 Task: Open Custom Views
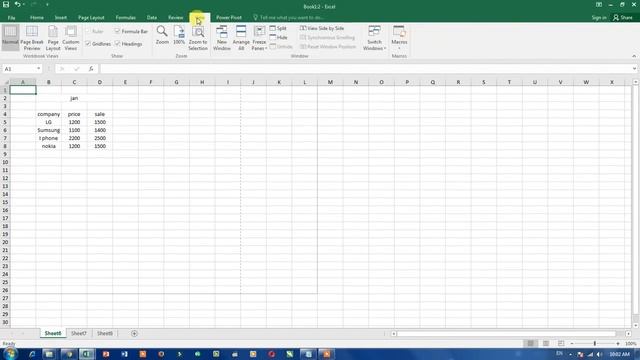click(x=71, y=38)
